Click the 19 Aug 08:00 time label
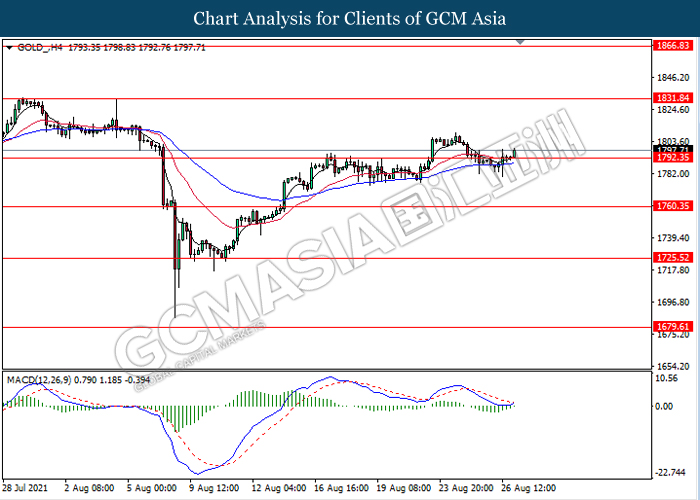The height and width of the screenshot is (500, 700). (404, 488)
